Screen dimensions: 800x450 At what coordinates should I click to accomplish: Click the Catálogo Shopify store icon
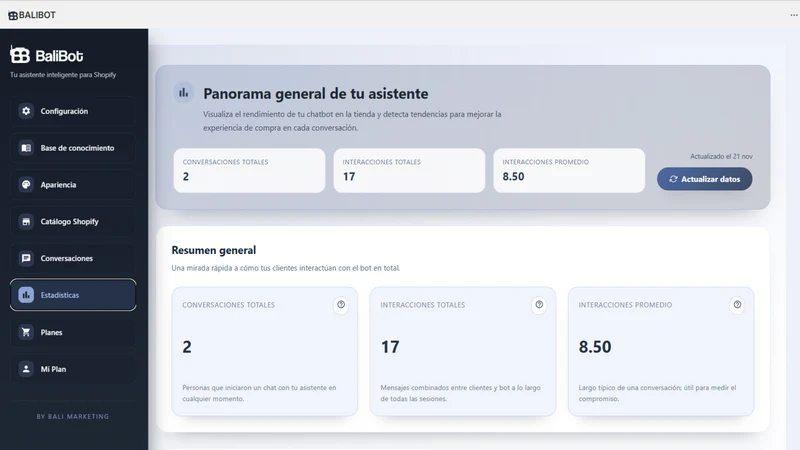26,221
